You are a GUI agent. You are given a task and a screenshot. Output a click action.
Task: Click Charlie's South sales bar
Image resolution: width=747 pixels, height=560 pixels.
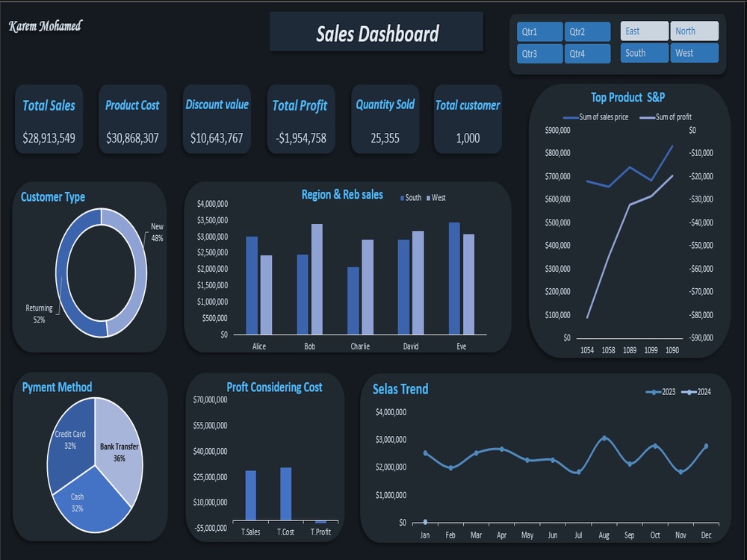click(353, 300)
